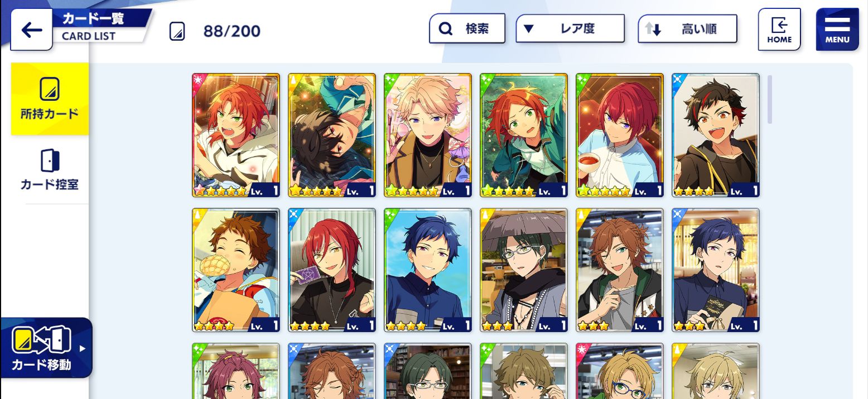This screenshot has width=868, height=399.
Task: Open the first card with orange hair and hoodie
Action: [236, 135]
